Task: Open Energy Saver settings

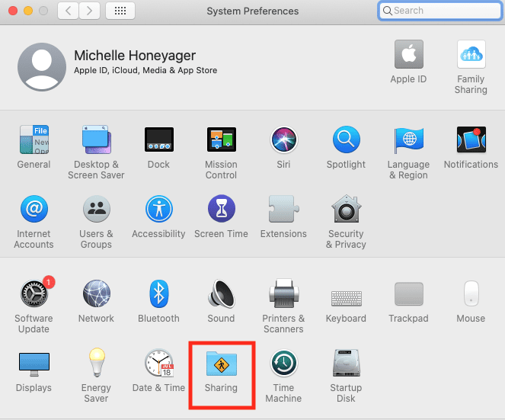Action: point(96,364)
